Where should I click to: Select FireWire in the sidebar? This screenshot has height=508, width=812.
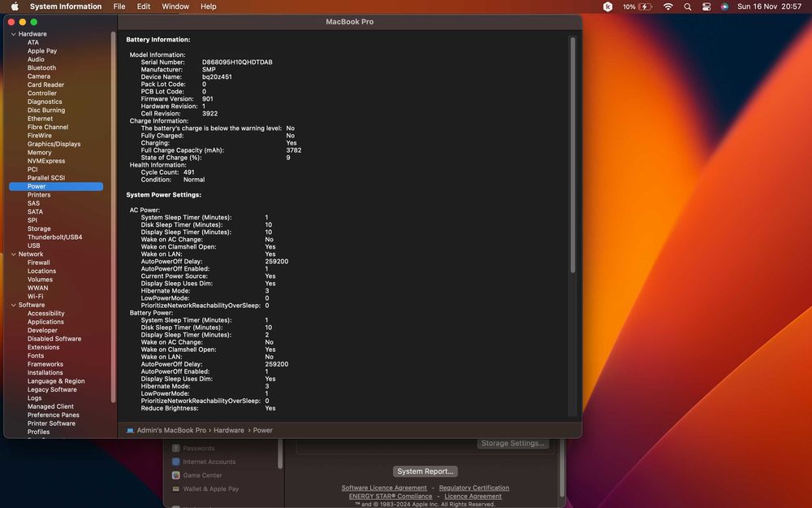[x=39, y=136]
